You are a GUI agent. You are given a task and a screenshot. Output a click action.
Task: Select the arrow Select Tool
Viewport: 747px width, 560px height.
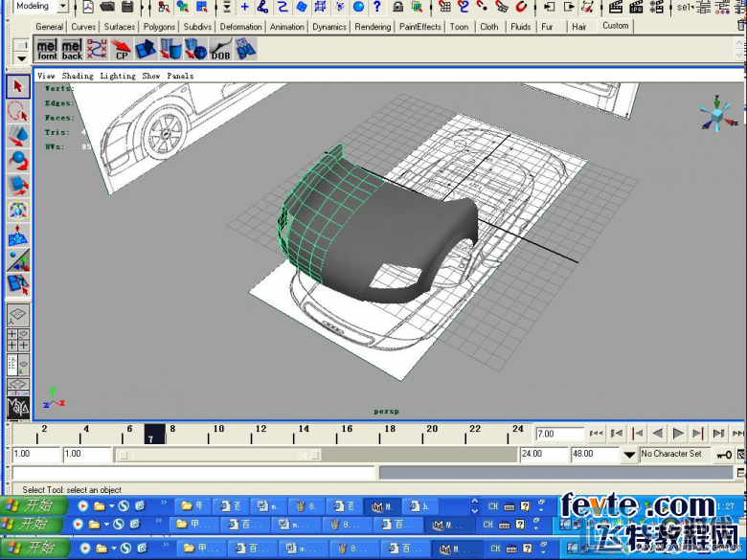18,87
